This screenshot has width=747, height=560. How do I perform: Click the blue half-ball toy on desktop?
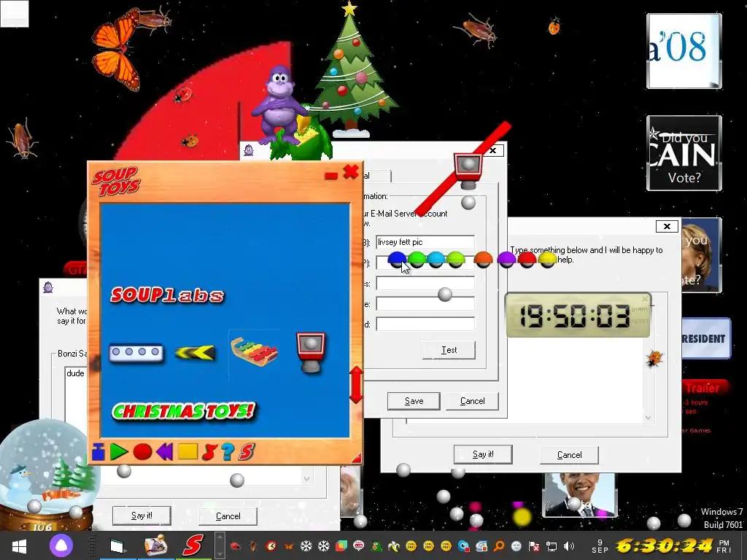point(397,260)
